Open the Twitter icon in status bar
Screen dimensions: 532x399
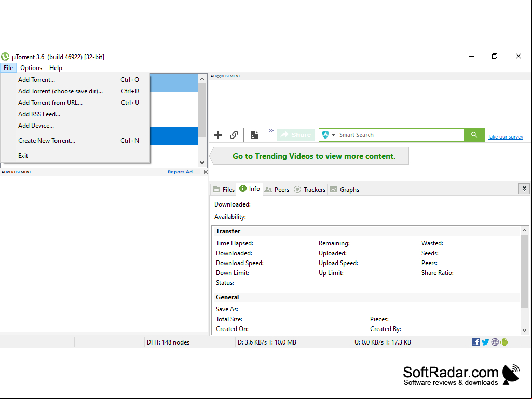(485, 342)
